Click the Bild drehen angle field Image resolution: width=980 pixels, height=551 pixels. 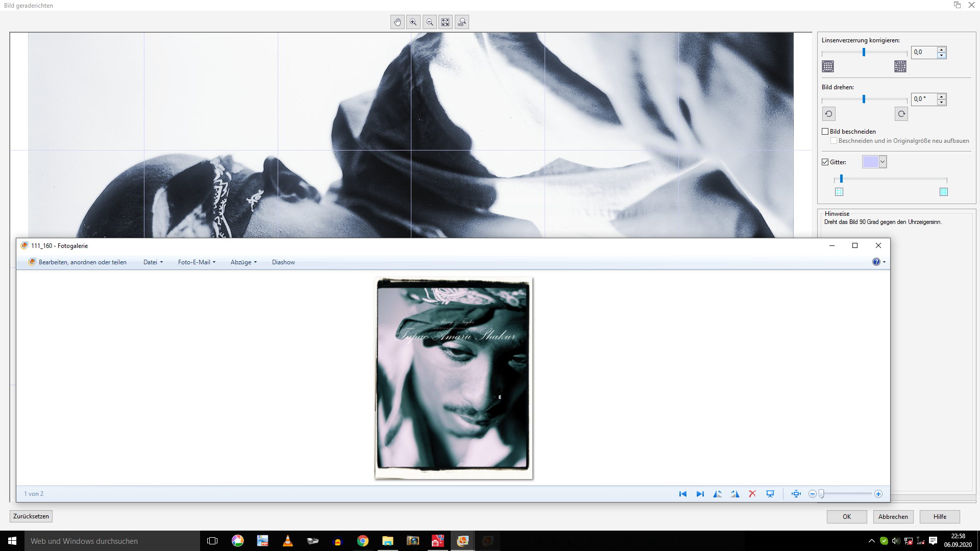coord(924,99)
